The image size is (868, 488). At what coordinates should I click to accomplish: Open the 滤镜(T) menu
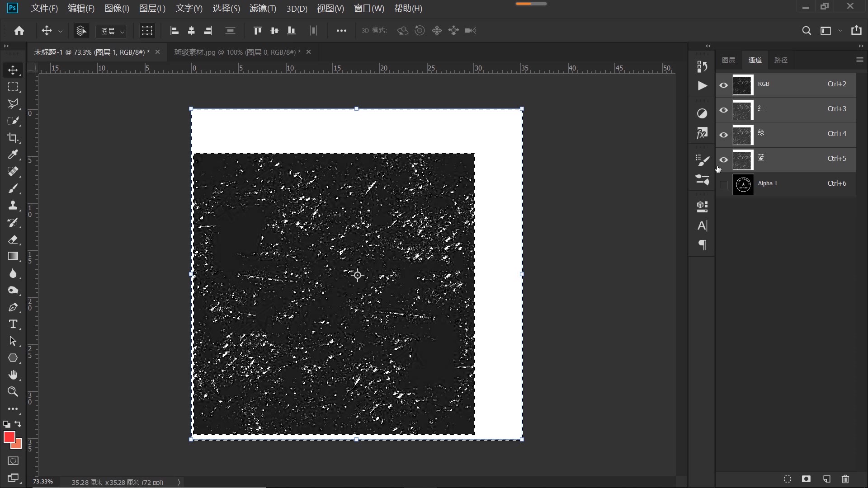click(x=263, y=8)
